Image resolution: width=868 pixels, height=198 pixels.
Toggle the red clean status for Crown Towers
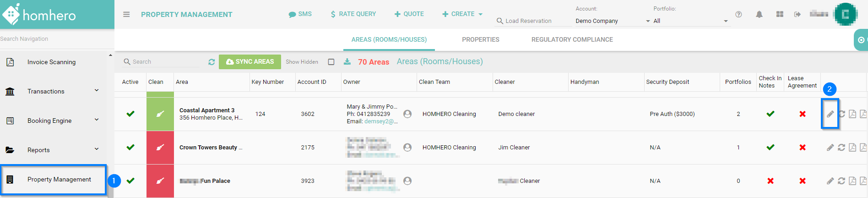tap(160, 148)
